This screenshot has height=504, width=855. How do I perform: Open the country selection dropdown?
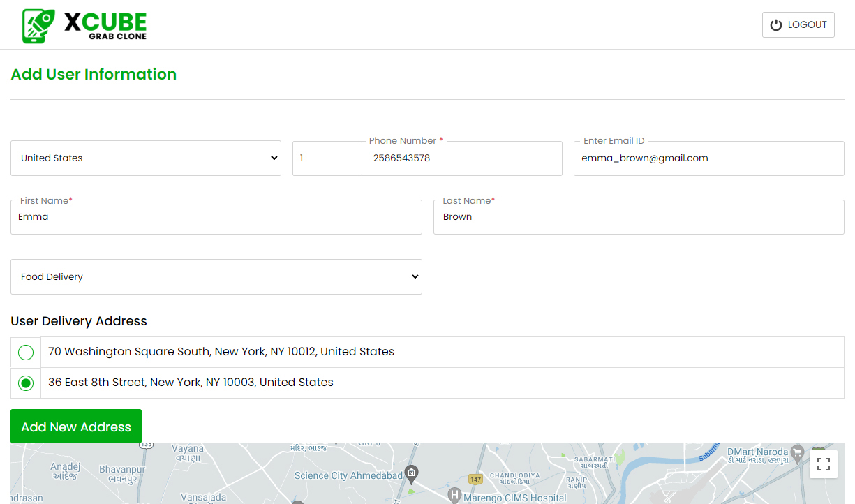tap(146, 158)
